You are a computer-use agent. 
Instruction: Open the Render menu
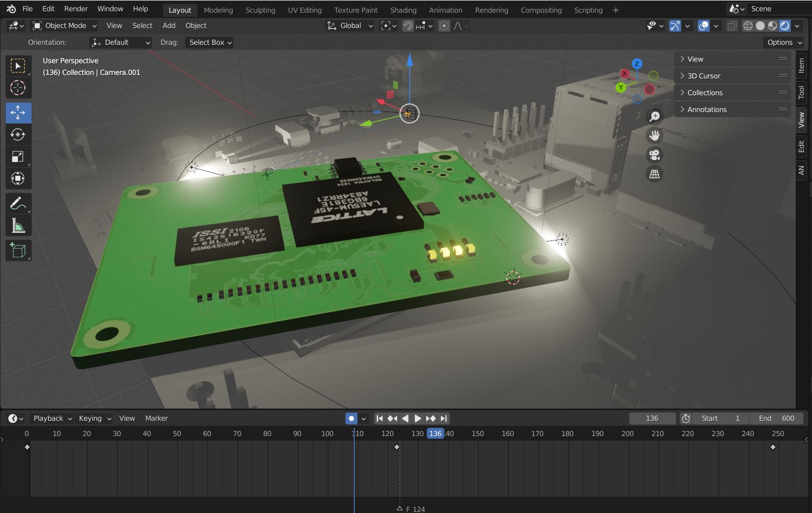76,9
